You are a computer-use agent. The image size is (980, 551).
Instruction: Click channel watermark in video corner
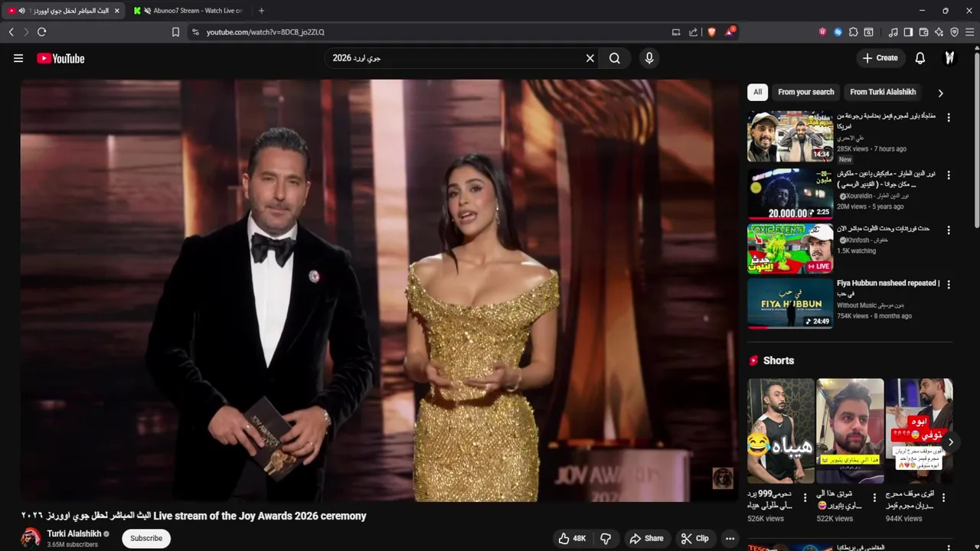click(x=723, y=478)
